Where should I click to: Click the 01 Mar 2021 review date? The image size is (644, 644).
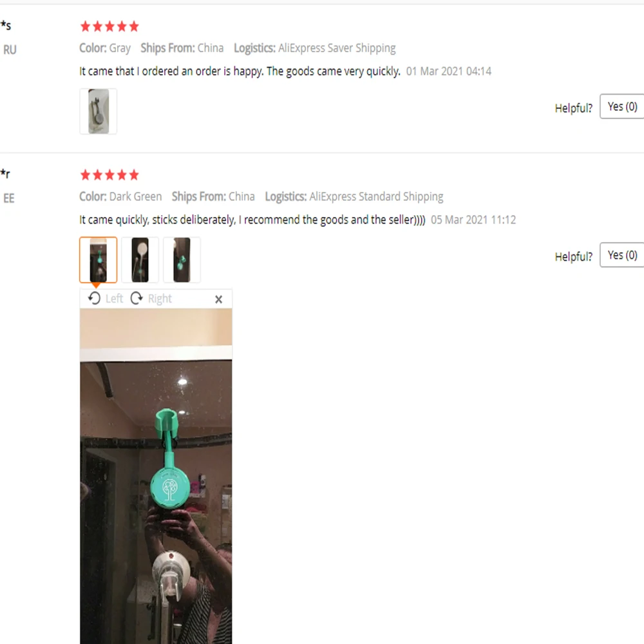(x=448, y=71)
